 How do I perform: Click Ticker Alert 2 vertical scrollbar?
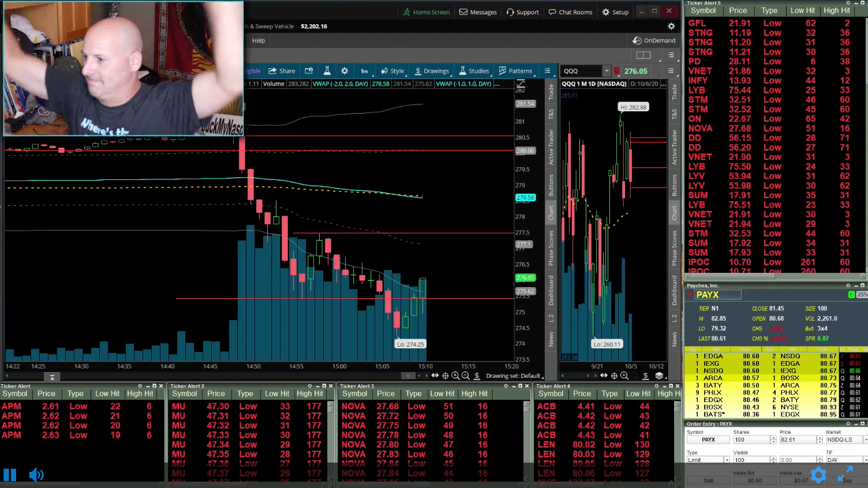pyautogui.click(x=331, y=441)
